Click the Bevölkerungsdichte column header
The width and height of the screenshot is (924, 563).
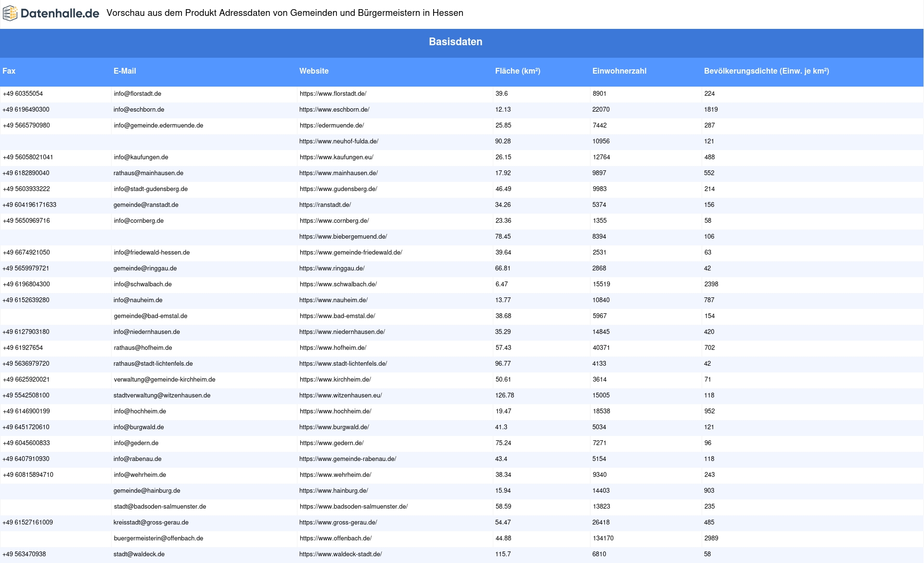767,71
